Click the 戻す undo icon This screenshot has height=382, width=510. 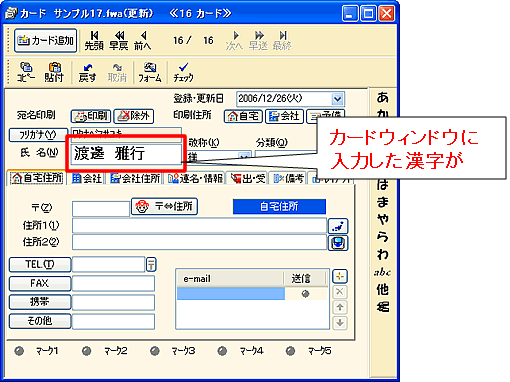coord(87,72)
